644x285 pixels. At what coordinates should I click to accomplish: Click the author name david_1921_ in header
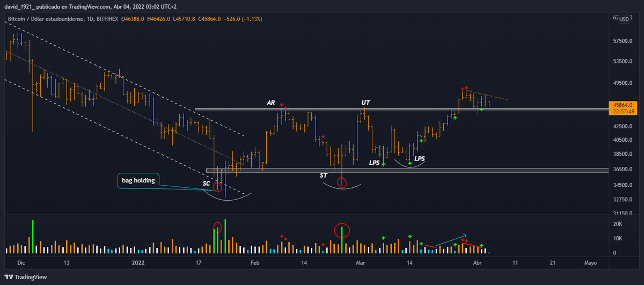click(x=20, y=6)
